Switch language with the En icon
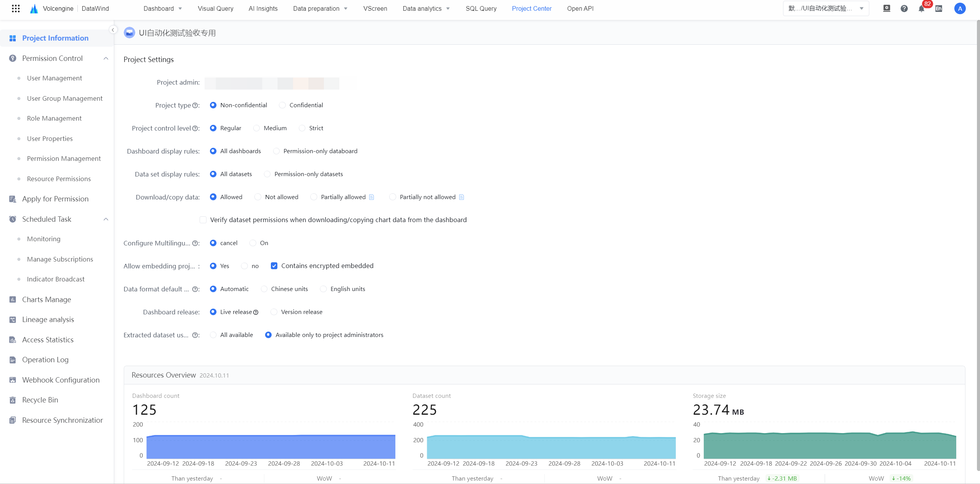This screenshot has width=980, height=484. [939, 8]
